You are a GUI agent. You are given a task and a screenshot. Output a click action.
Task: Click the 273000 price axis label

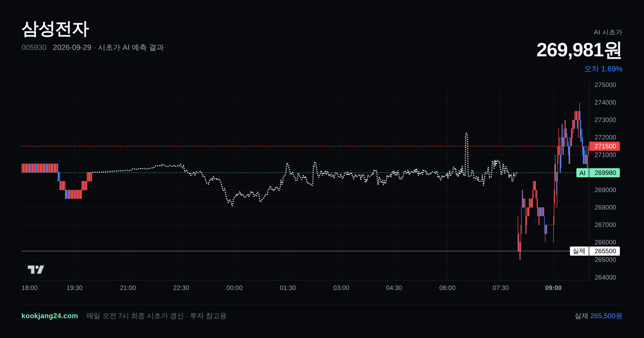(605, 120)
